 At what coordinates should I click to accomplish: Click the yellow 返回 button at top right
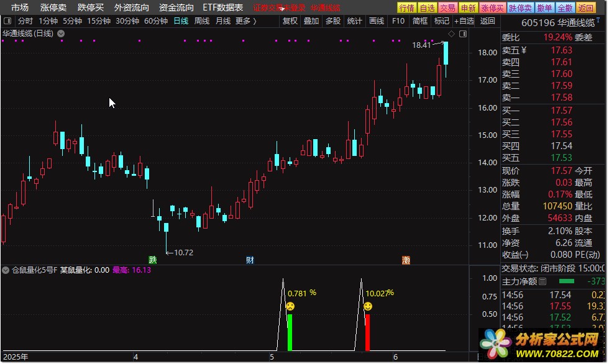(x=585, y=7)
